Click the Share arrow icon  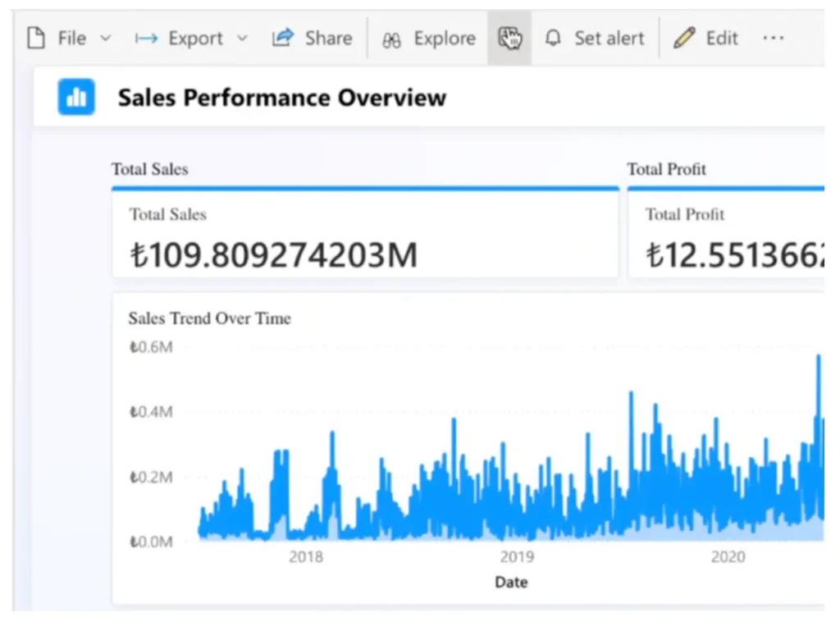pyautogui.click(x=283, y=38)
